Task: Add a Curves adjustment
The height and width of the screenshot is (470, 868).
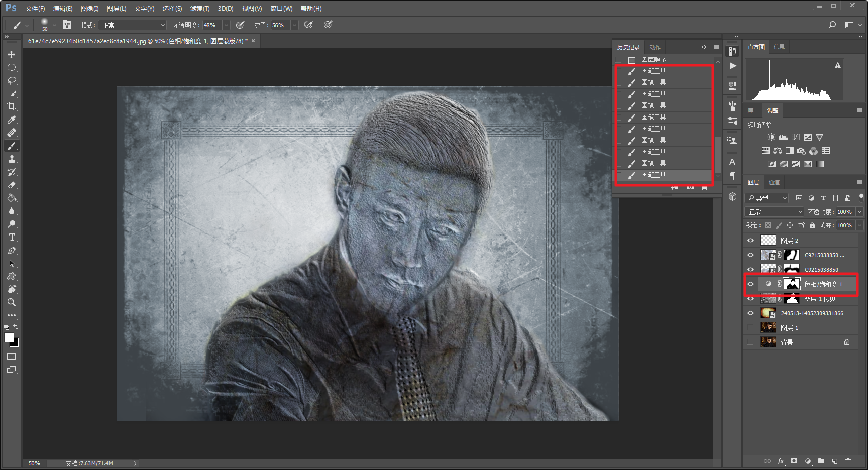Action: pyautogui.click(x=796, y=137)
